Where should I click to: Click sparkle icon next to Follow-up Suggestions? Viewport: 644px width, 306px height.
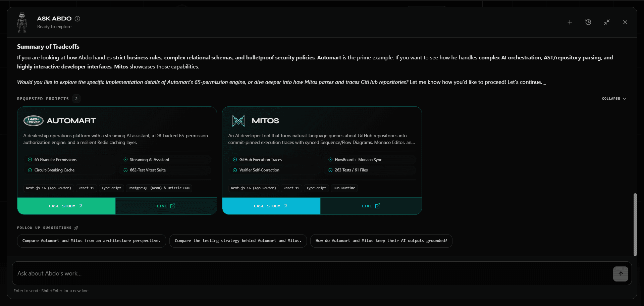tap(76, 228)
